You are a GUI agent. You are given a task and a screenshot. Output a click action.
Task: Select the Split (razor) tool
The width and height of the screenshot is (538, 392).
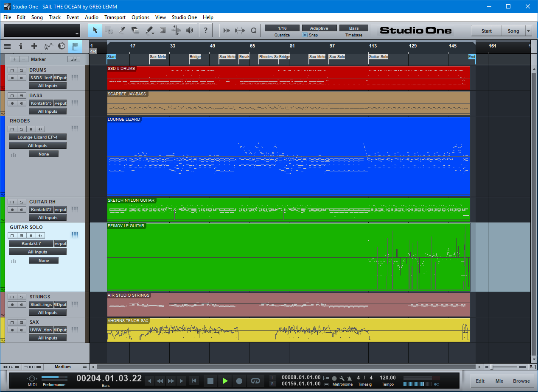pos(122,30)
